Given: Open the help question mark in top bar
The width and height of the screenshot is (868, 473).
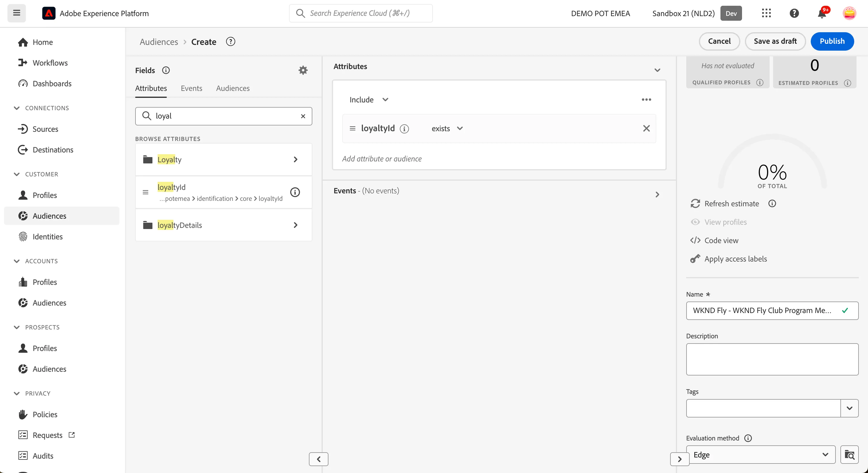Looking at the screenshot, I should [794, 13].
